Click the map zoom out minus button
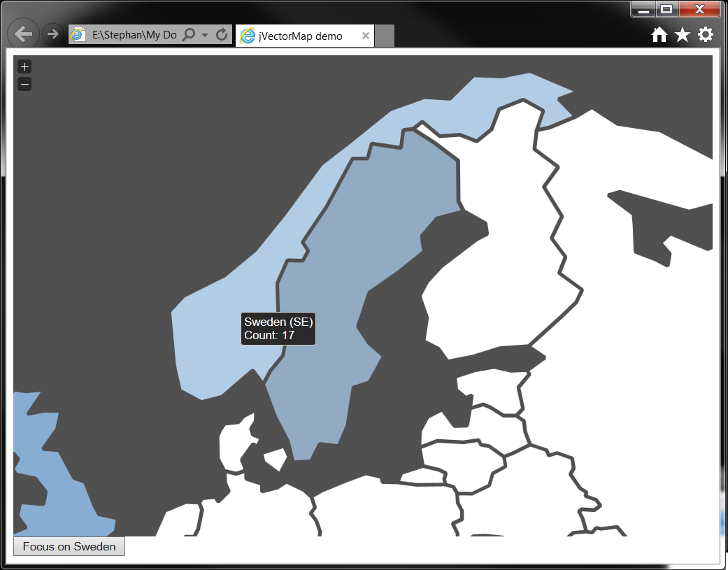The image size is (728, 570). pyautogui.click(x=24, y=83)
